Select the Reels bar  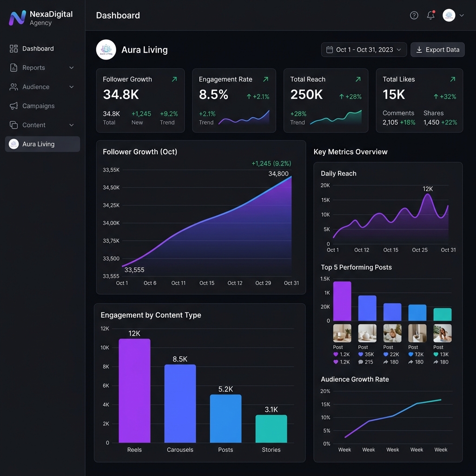coord(134,390)
